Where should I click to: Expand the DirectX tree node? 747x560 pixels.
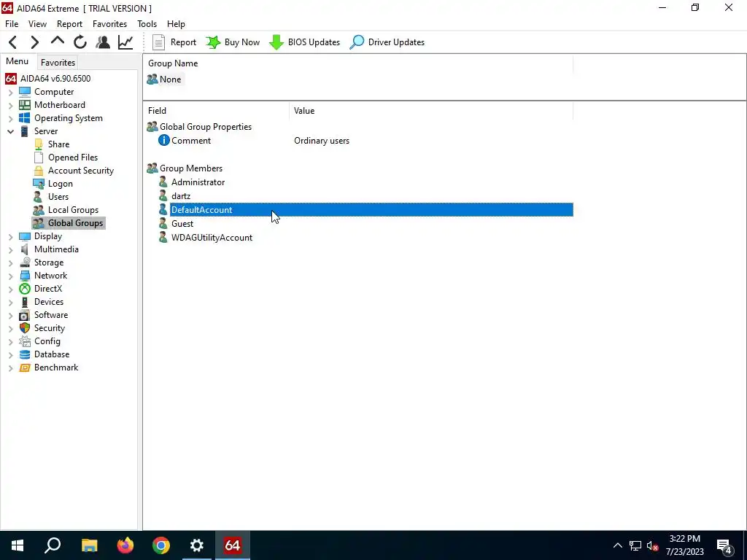pyautogui.click(x=10, y=289)
